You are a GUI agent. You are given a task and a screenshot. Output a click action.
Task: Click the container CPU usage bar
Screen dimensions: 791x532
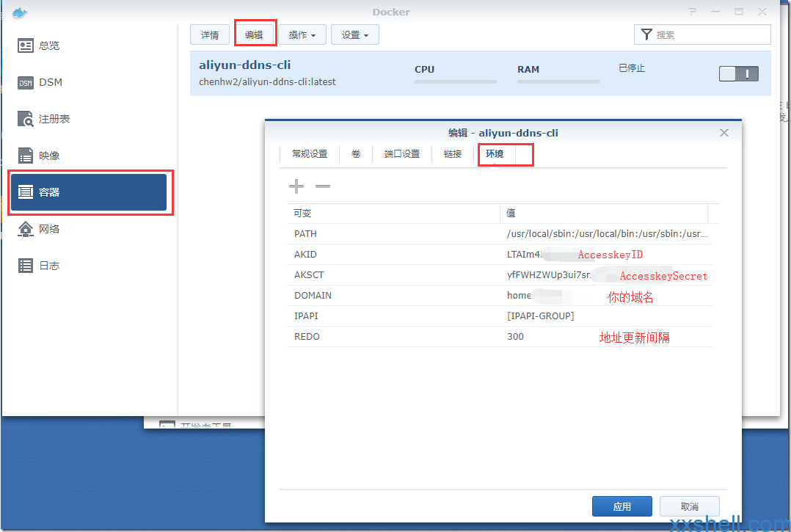point(456,81)
